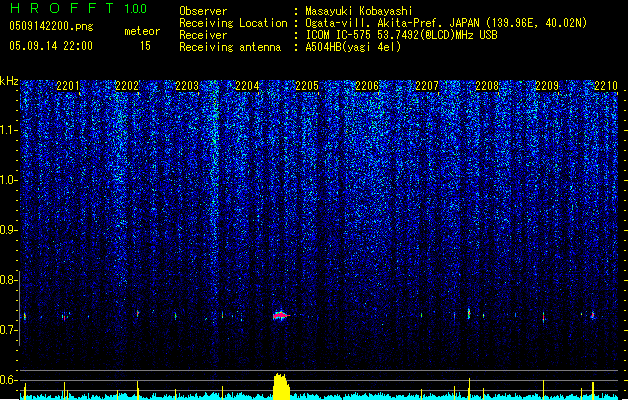
Task: Click the 0.8 frequency axis label
Action: [x=8, y=280]
